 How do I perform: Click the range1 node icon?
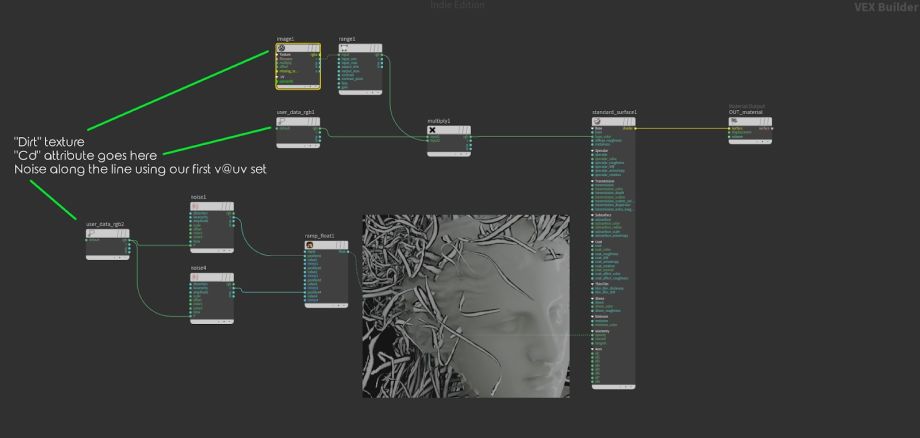point(344,47)
